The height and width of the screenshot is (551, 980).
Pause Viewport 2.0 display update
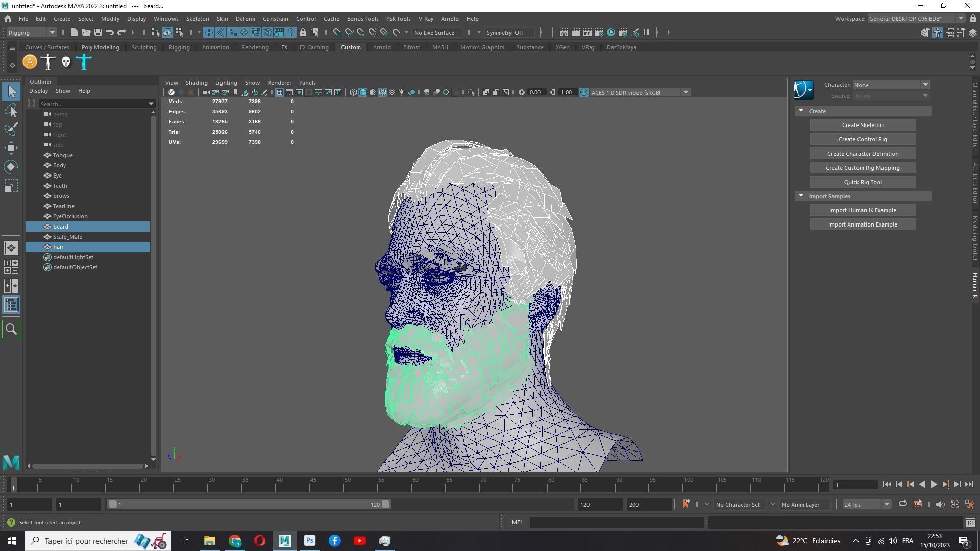point(646,33)
